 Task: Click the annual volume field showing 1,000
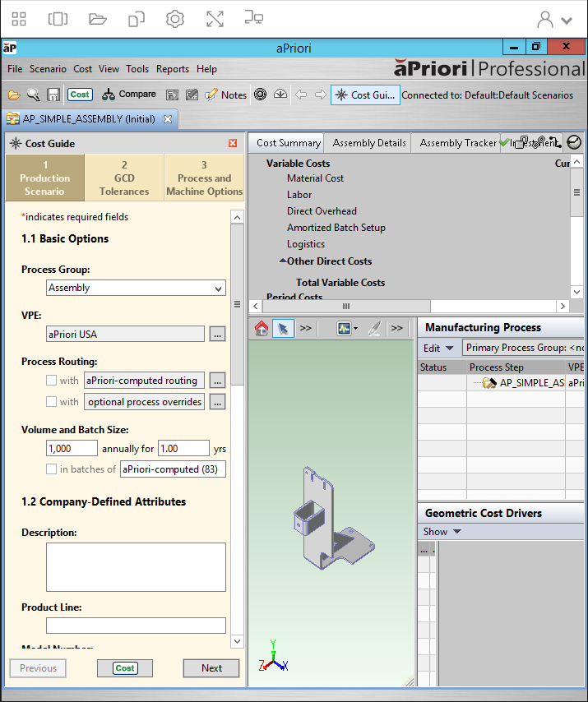click(72, 448)
